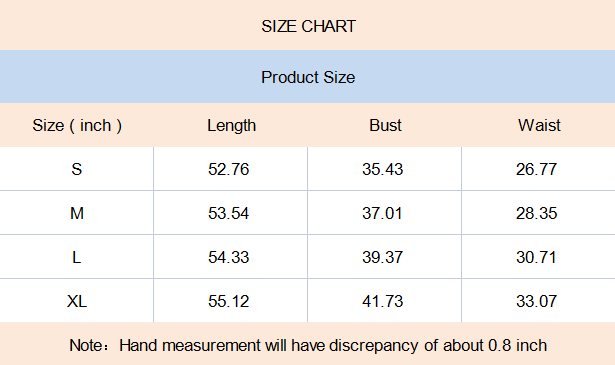Click the 37.01 bust value
The image size is (615, 365).
(382, 213)
